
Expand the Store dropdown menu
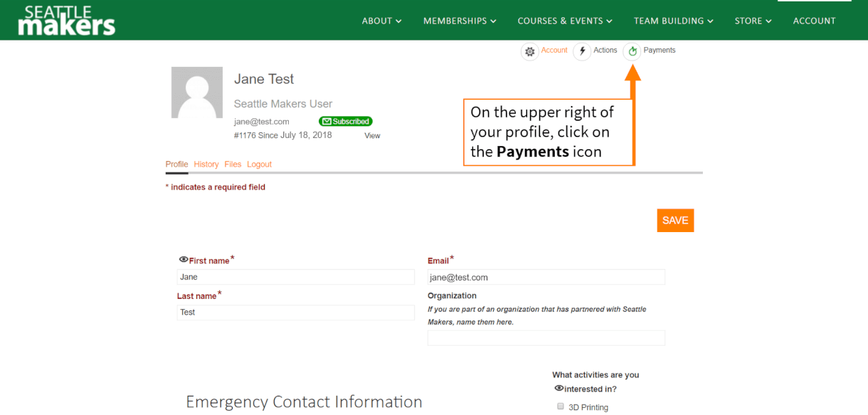pos(753,21)
